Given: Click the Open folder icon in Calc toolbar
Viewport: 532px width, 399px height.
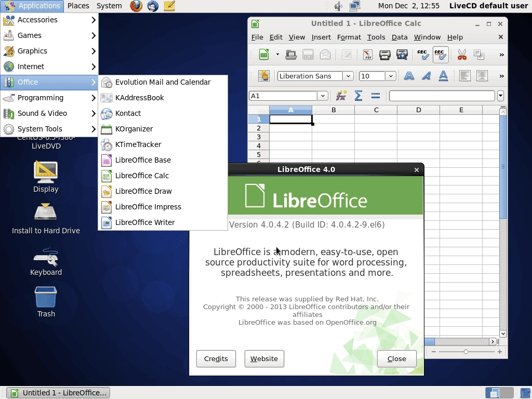Looking at the screenshot, I should [x=291, y=55].
